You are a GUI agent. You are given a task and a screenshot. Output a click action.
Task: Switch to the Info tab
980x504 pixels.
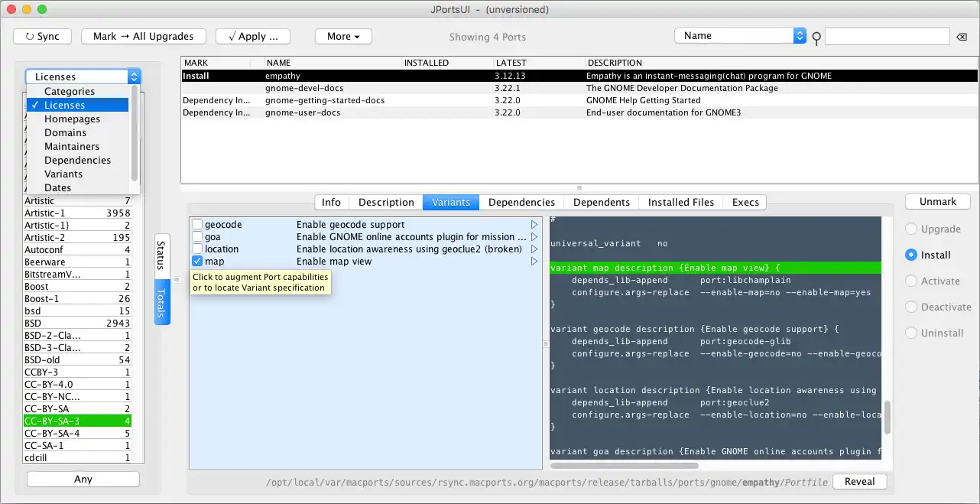click(331, 202)
